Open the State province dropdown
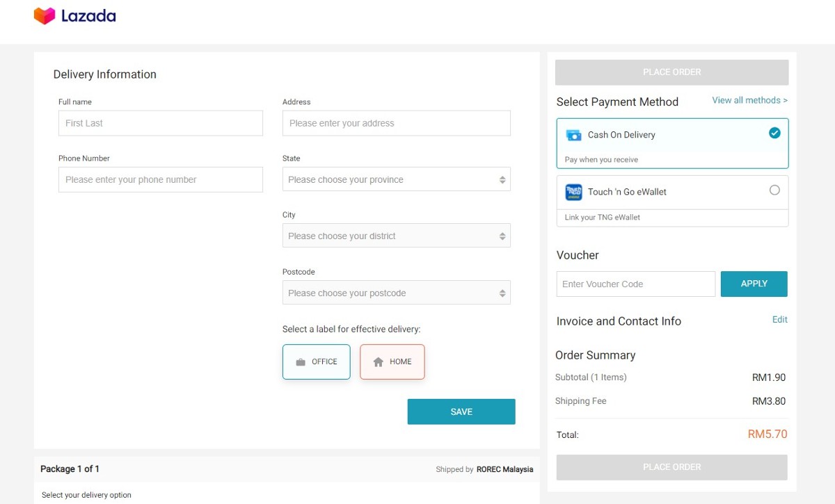Image resolution: width=835 pixels, height=504 pixels. (396, 179)
